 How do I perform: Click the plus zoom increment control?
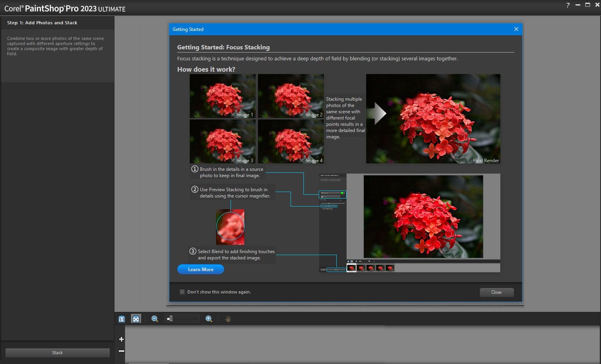click(121, 339)
